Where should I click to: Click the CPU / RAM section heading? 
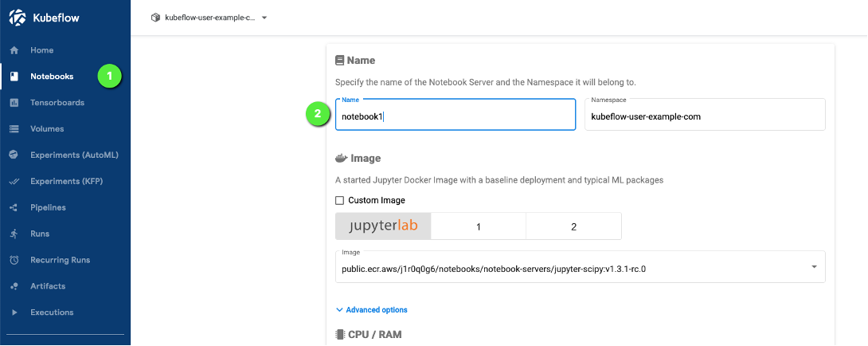point(368,334)
